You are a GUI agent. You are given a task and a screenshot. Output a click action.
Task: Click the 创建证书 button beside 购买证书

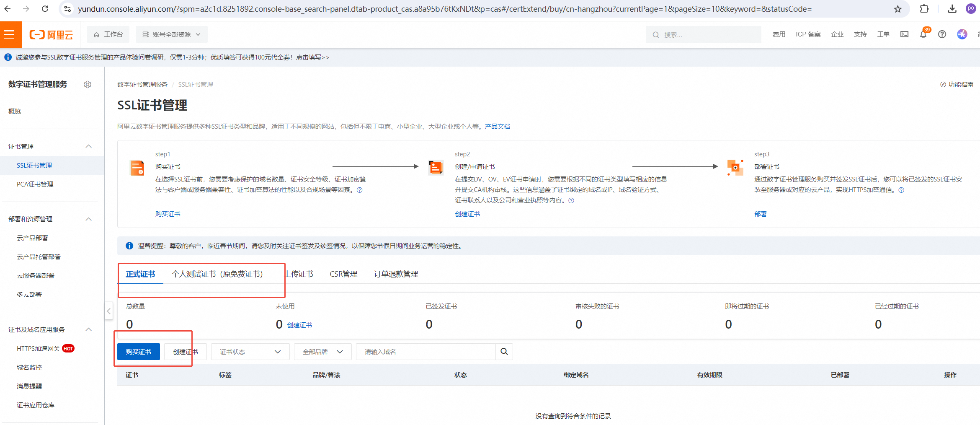pyautogui.click(x=185, y=352)
